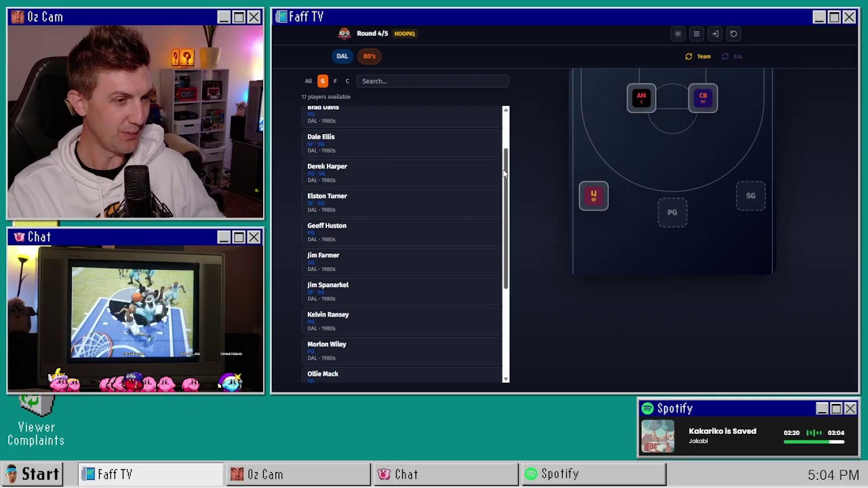Choose Elston Turner from the list
868x488 pixels.
coord(403,203)
